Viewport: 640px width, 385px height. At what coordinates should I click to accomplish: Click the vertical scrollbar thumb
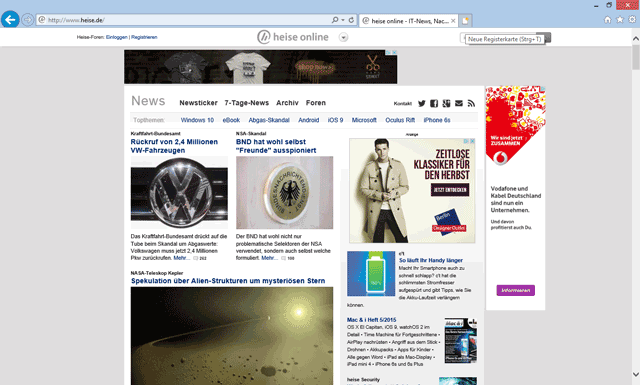636,57
